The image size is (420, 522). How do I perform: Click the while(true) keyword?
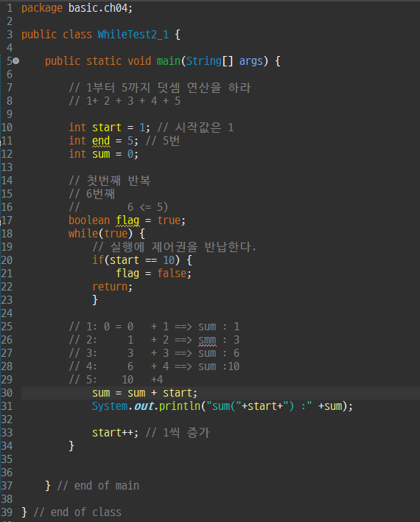(101, 234)
